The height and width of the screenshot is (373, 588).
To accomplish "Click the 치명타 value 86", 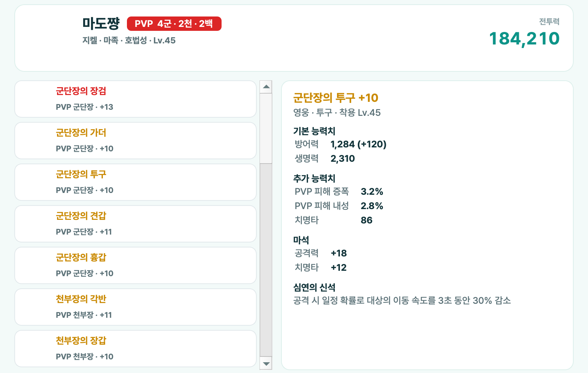I will (x=366, y=220).
